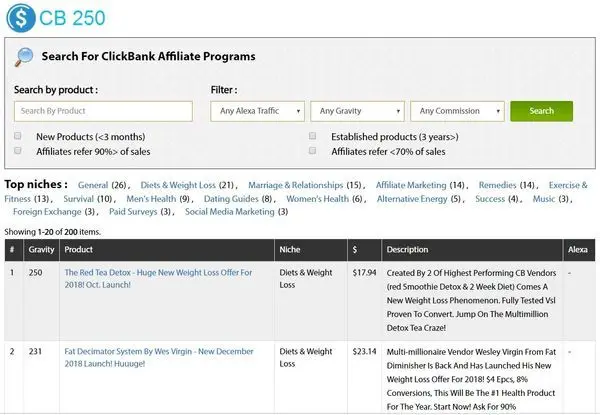The image size is (600, 415).
Task: Check Established products (3 years>) checkbox
Action: 313,136
